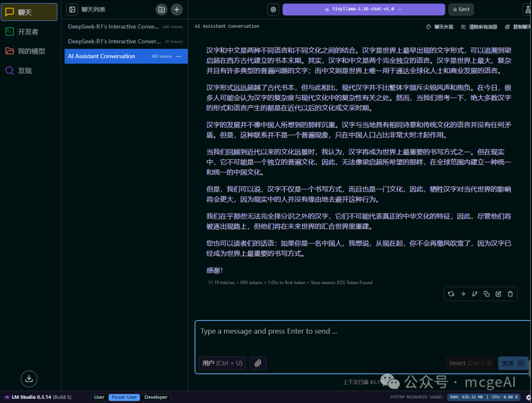Delete the message using the trash icon

[510, 294]
